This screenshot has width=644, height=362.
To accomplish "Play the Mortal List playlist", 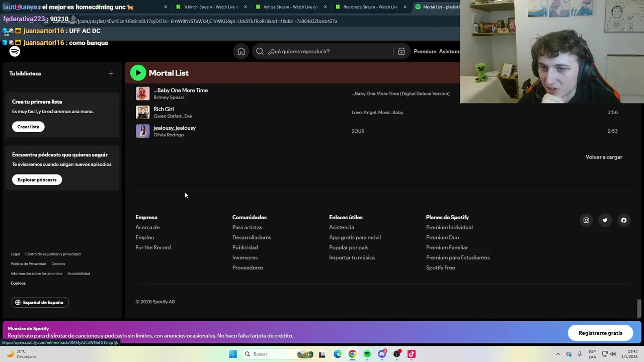I will coord(138,73).
